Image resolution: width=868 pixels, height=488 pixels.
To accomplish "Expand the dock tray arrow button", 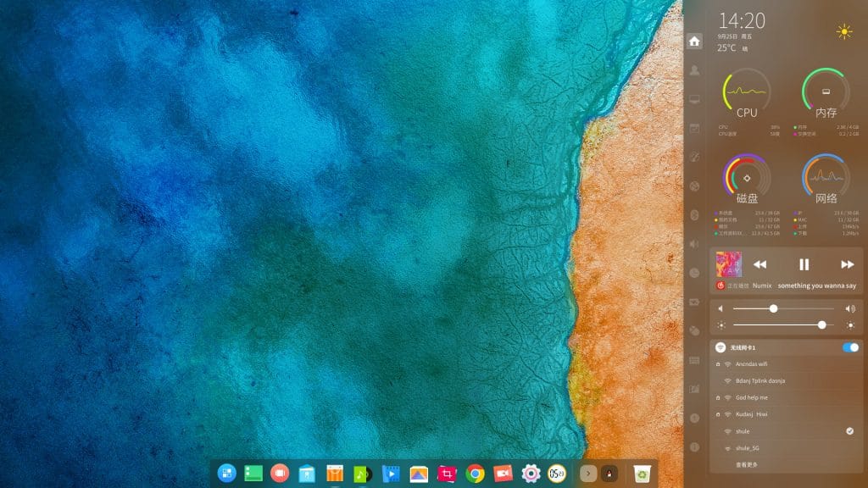I will click(588, 474).
